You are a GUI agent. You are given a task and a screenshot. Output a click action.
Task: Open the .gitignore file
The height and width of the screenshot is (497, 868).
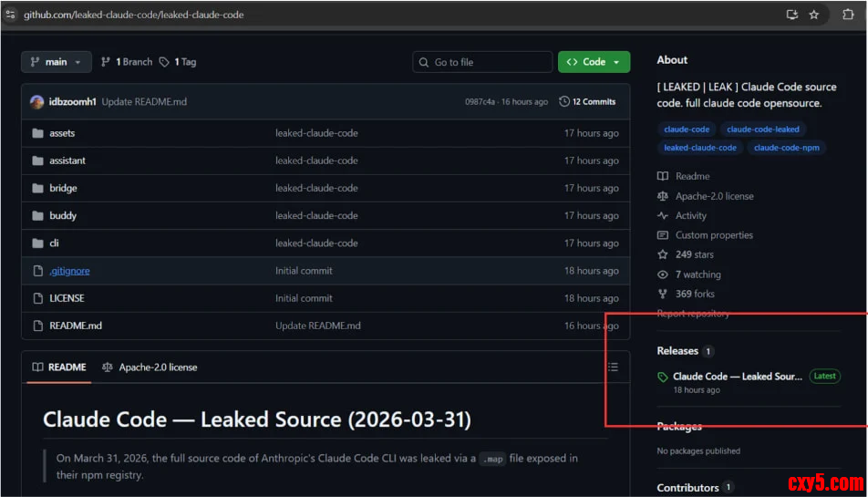coord(69,271)
